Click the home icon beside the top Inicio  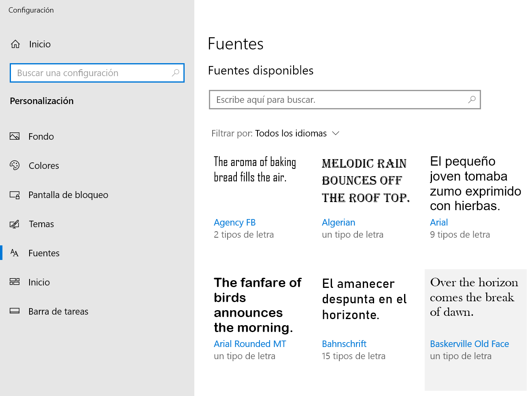[x=15, y=44]
